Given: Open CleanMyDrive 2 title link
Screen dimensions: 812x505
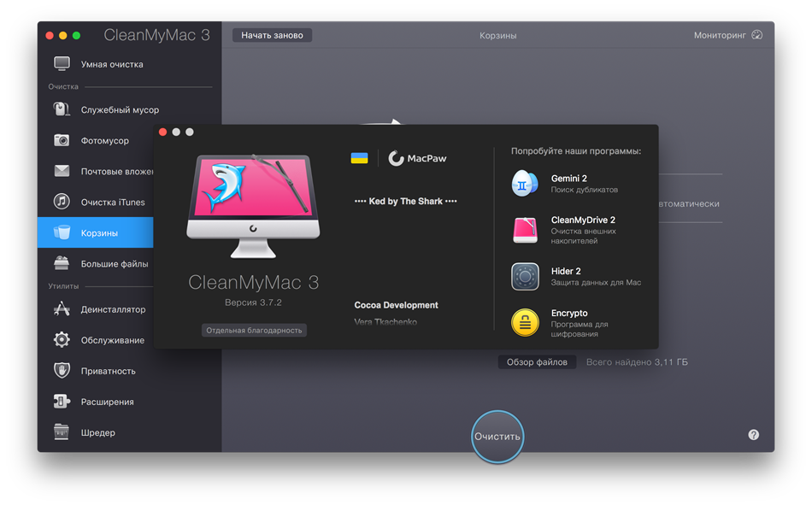Looking at the screenshot, I should pos(583,220).
